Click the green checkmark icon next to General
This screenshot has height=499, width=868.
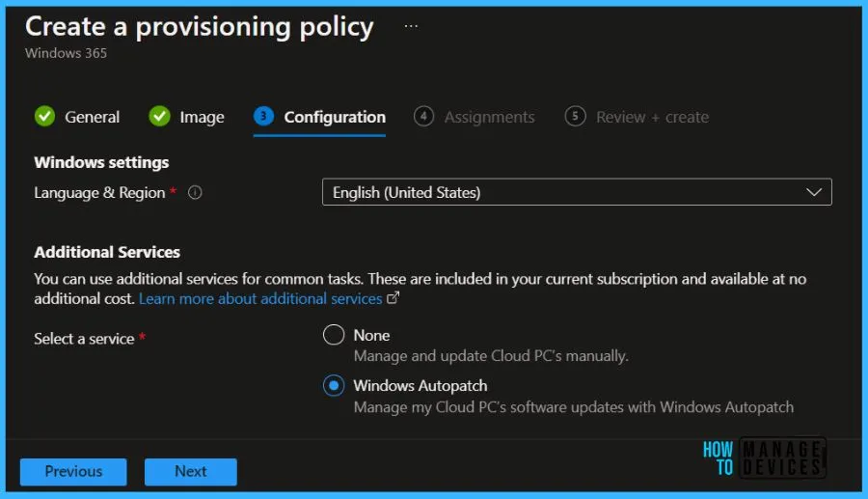[44, 116]
